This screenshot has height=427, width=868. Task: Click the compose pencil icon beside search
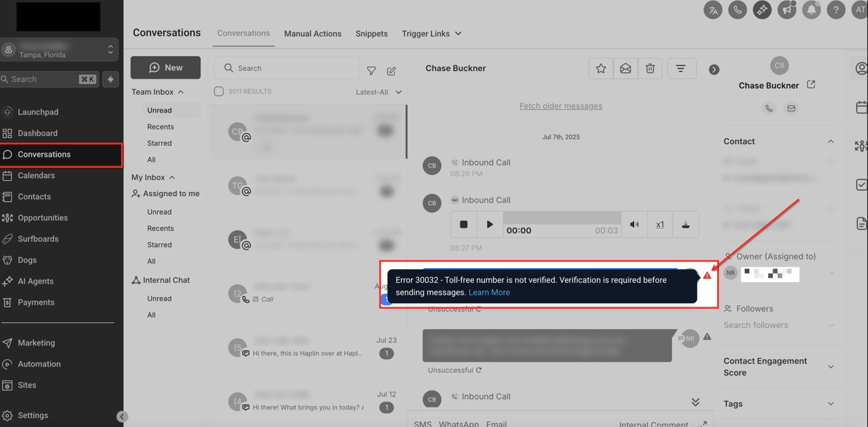click(x=391, y=70)
